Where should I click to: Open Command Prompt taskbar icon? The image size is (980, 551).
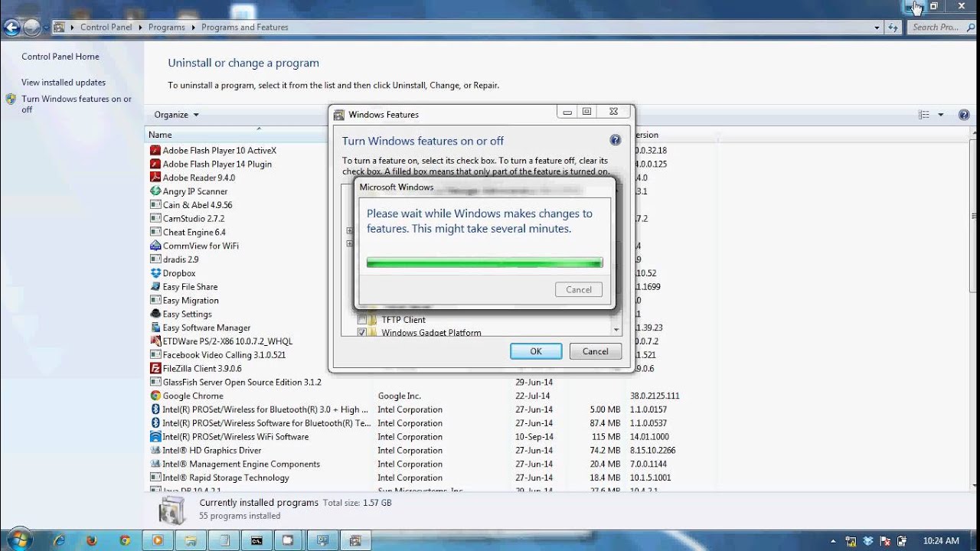256,540
